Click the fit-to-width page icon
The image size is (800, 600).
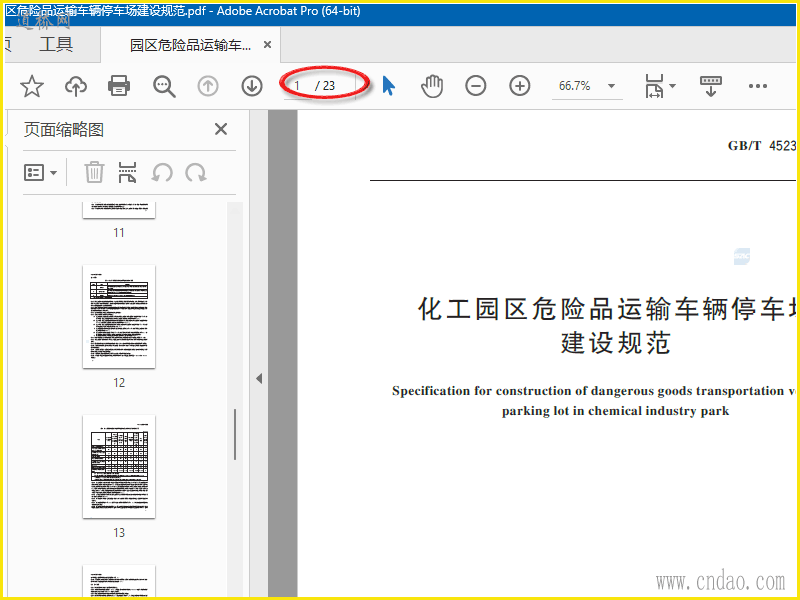(655, 86)
